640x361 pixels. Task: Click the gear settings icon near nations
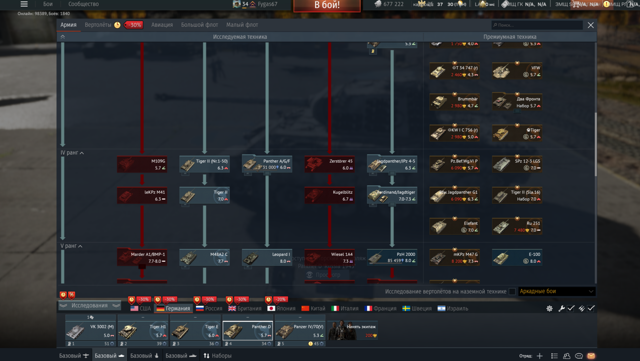click(549, 308)
